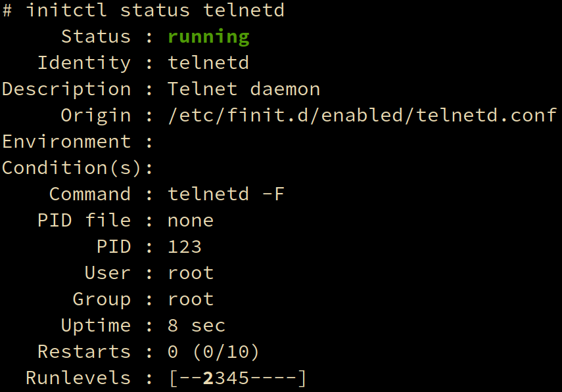
Task: Click the 'Condition(s)' label
Action: point(72,168)
